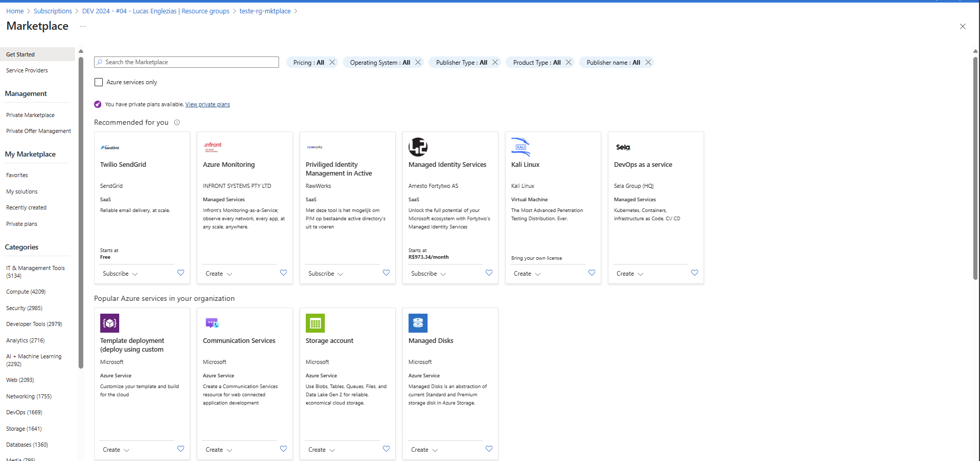The image size is (980, 461).
Task: Remove the Pricing filter with its X
Action: [332, 62]
